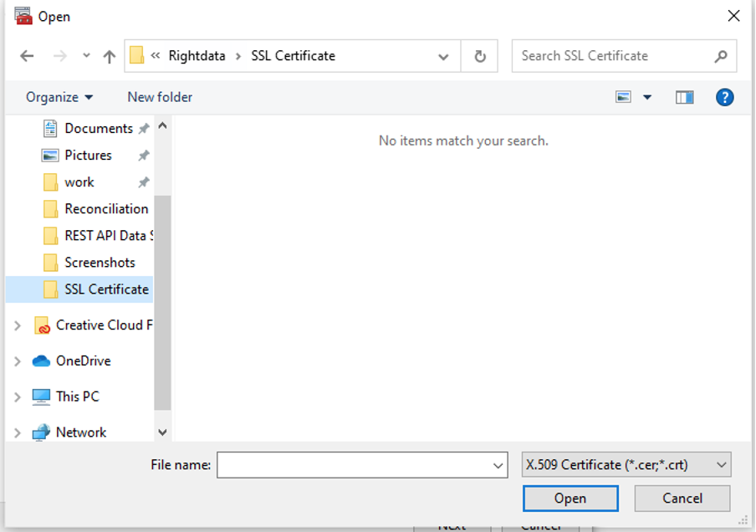This screenshot has width=756, height=532.
Task: Open Help with the question mark icon
Action: [x=724, y=96]
